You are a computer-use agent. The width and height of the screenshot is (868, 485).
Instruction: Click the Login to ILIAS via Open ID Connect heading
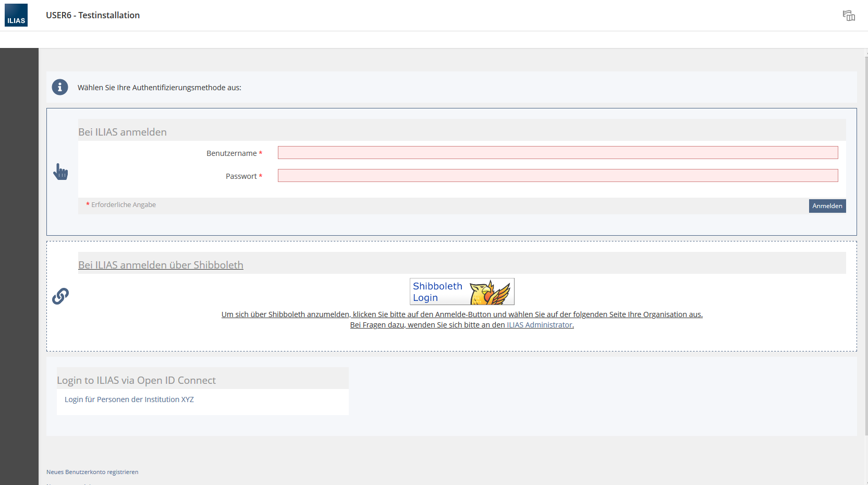coord(136,380)
